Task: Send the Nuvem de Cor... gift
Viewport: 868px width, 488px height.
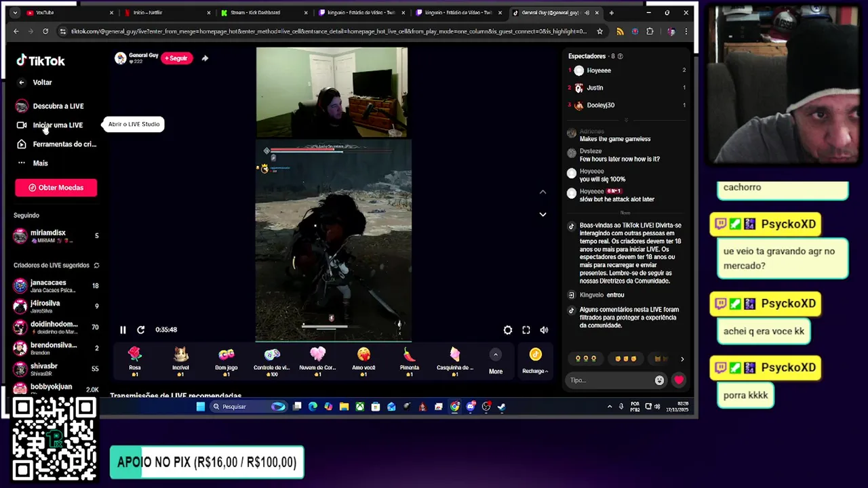Action: [317, 361]
